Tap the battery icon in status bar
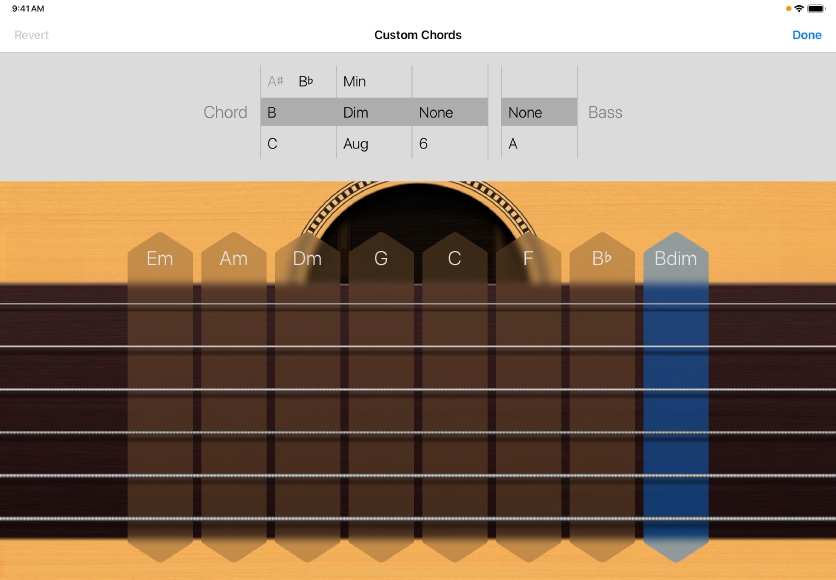 tap(816, 8)
